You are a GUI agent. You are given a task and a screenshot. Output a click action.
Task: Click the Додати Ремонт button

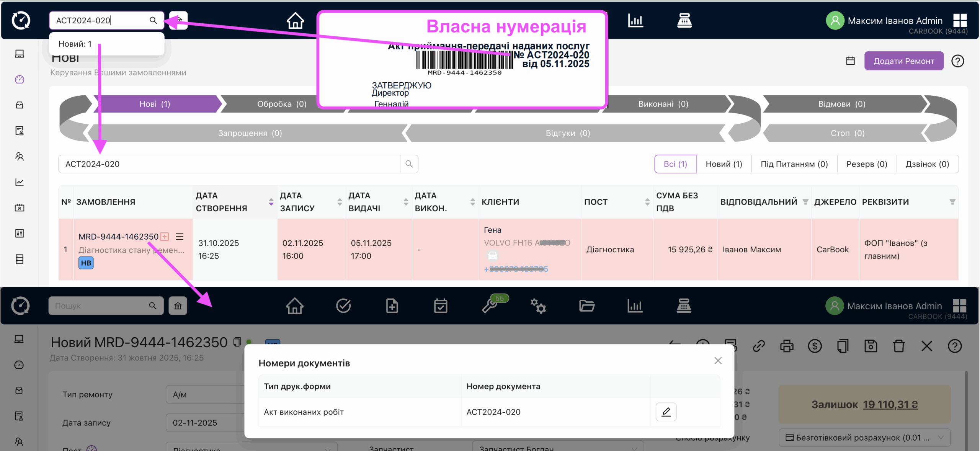pyautogui.click(x=903, y=60)
